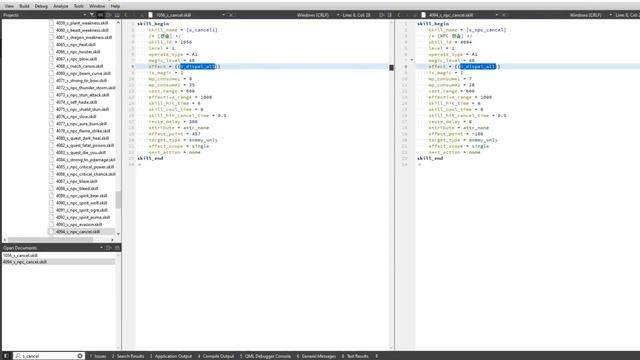Toggle synchronize with editor link icon

click(x=100, y=15)
